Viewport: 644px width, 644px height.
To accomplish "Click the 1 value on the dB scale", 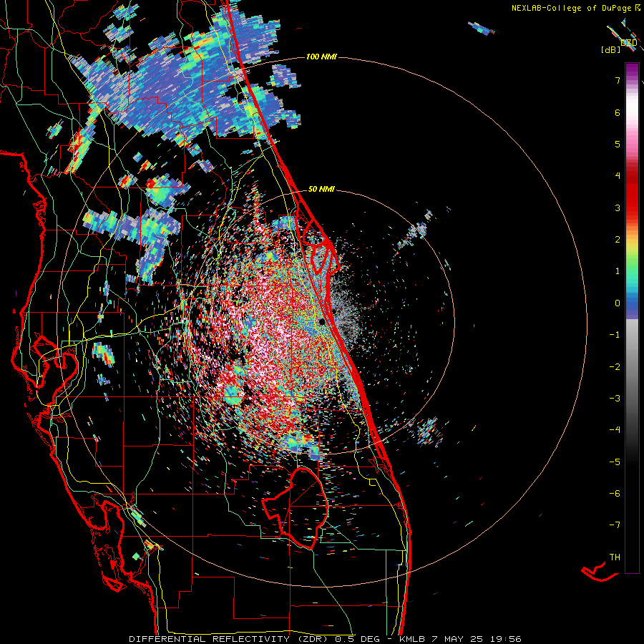I will pyautogui.click(x=618, y=271).
